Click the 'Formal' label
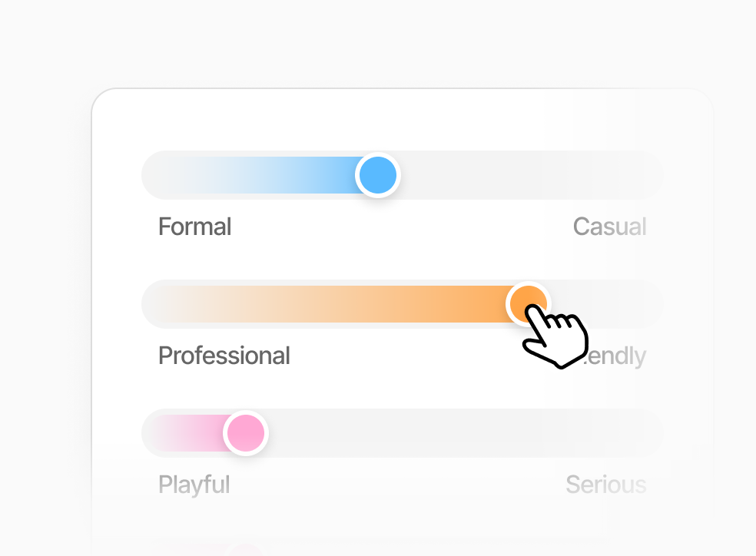 coord(194,227)
